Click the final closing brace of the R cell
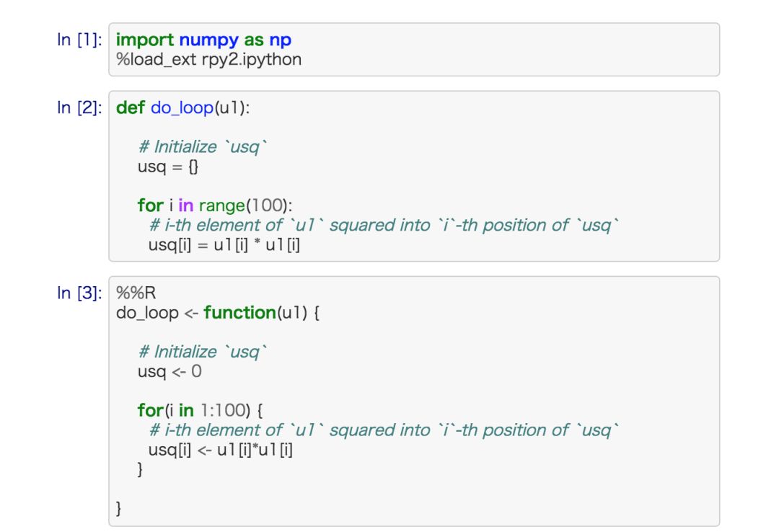779x532 pixels. 119,509
